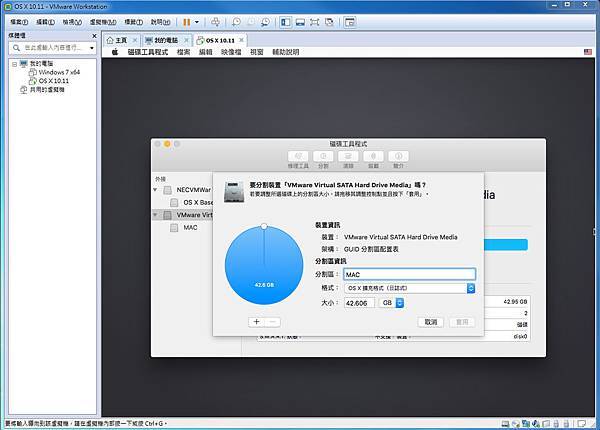Pause the virtual machine with the orange toolbar button

click(x=186, y=22)
